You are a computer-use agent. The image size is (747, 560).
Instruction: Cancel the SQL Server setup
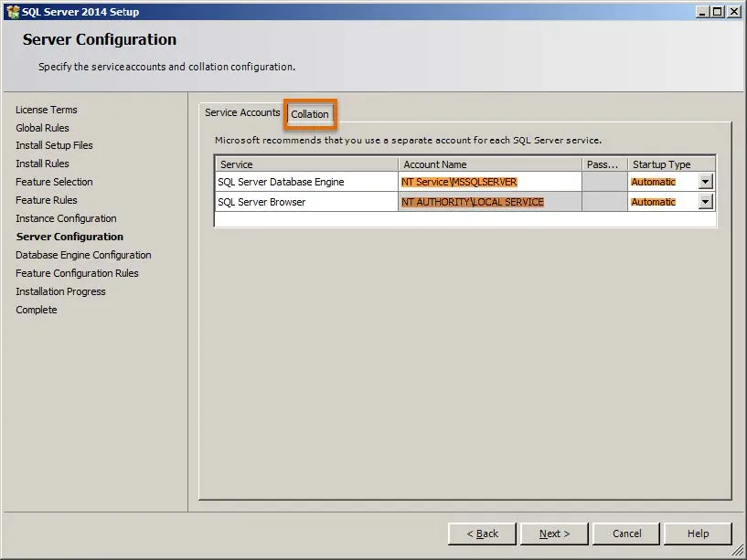(626, 534)
